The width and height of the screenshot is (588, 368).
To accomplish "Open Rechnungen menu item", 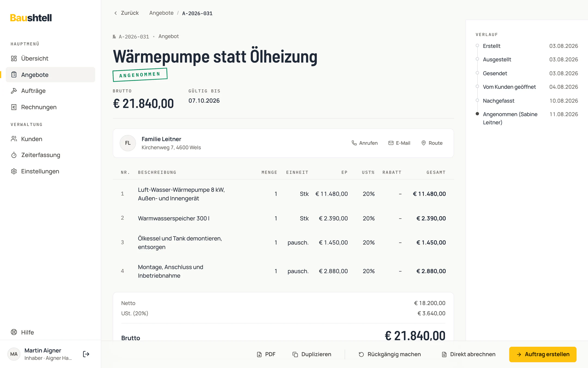I will (x=50, y=107).
